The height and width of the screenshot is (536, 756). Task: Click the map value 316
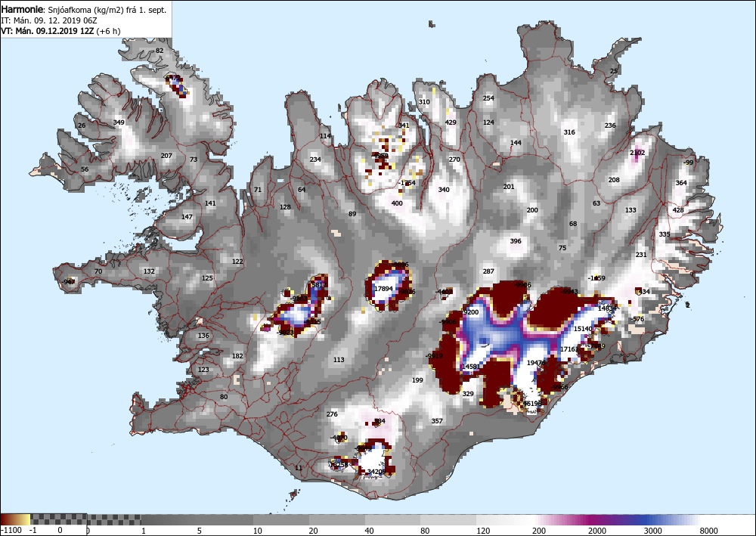[x=569, y=132]
